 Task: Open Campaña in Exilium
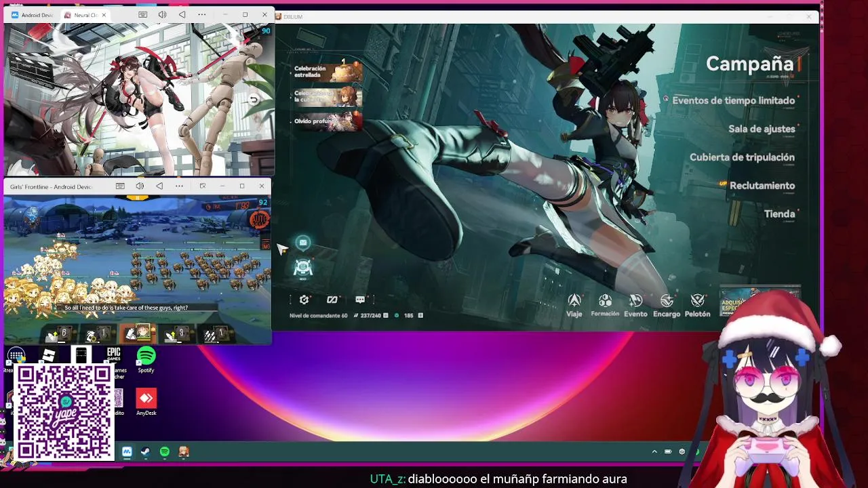tap(749, 64)
